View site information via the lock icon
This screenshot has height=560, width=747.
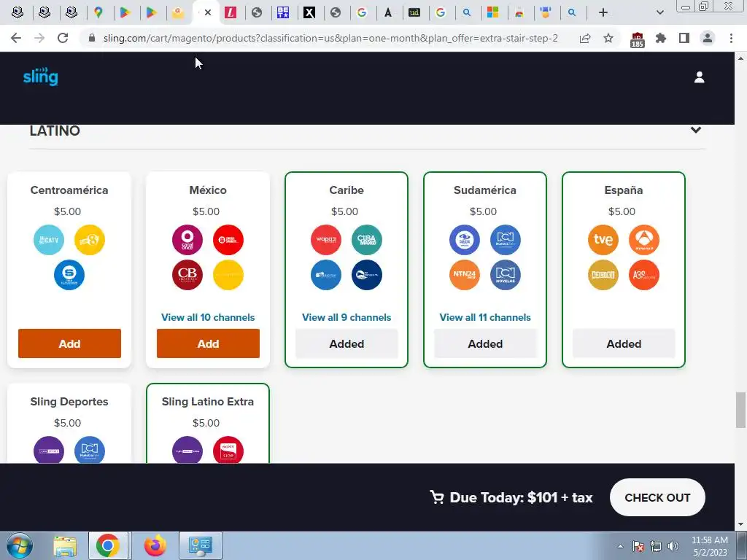(x=92, y=38)
